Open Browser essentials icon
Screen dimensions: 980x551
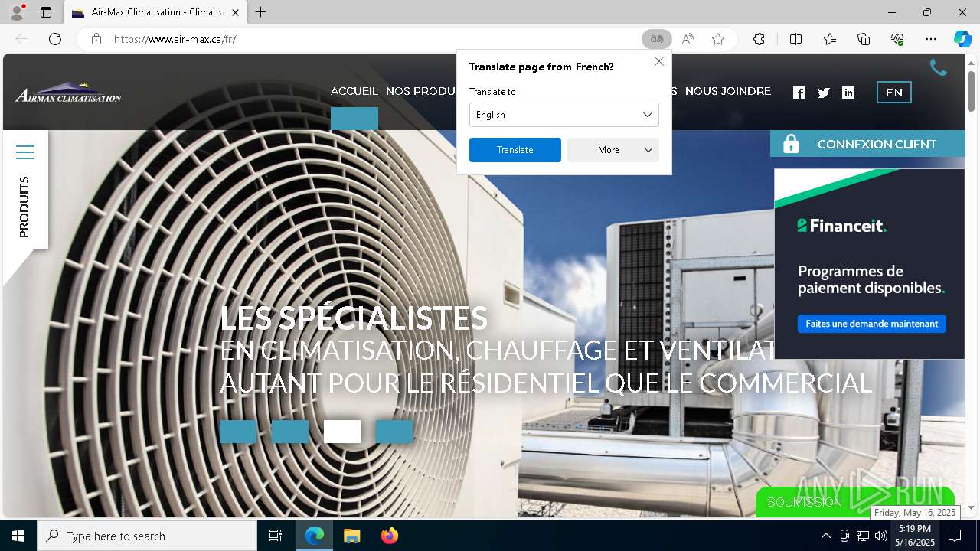(x=897, y=39)
